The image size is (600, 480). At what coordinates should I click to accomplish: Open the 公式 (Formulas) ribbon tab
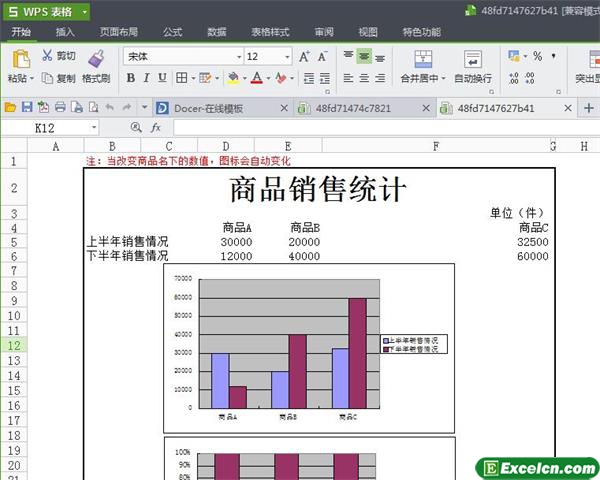(172, 32)
